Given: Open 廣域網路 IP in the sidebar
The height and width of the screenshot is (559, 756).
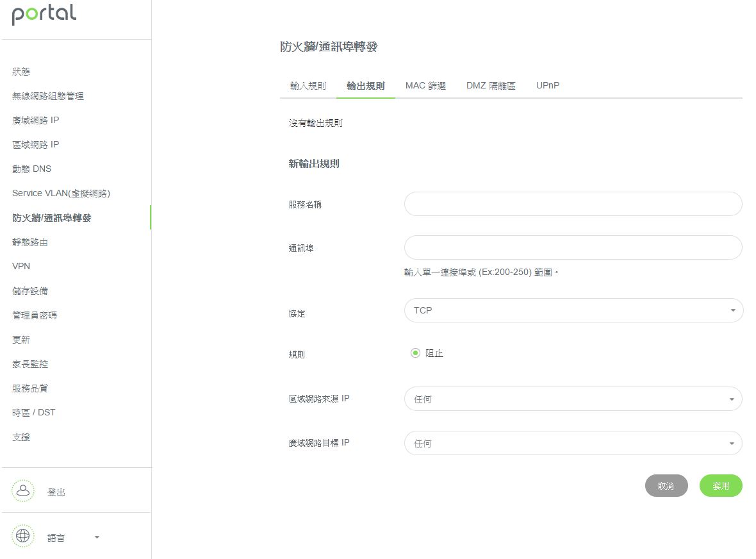Looking at the screenshot, I should tap(36, 120).
